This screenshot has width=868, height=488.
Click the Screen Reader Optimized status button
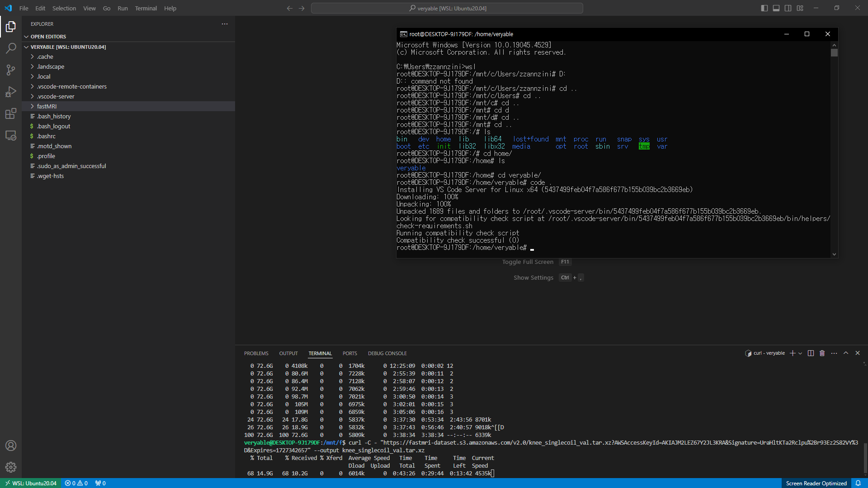pyautogui.click(x=816, y=483)
